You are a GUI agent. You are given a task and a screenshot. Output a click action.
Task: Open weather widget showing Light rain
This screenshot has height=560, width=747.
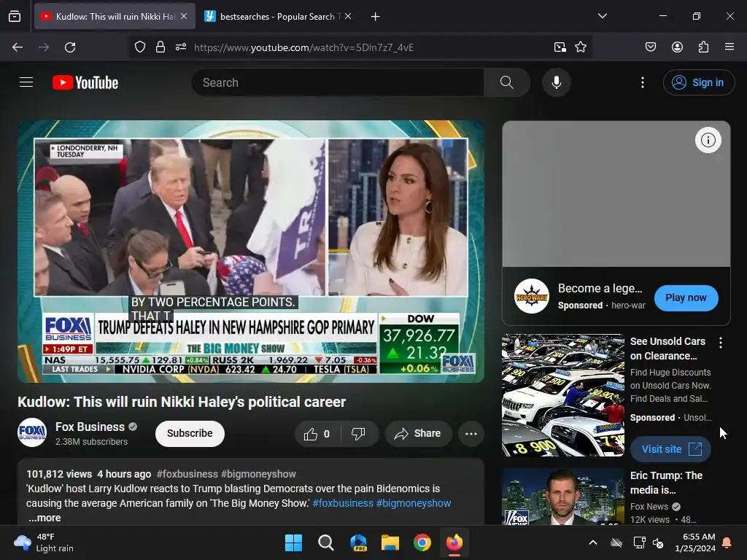44,542
